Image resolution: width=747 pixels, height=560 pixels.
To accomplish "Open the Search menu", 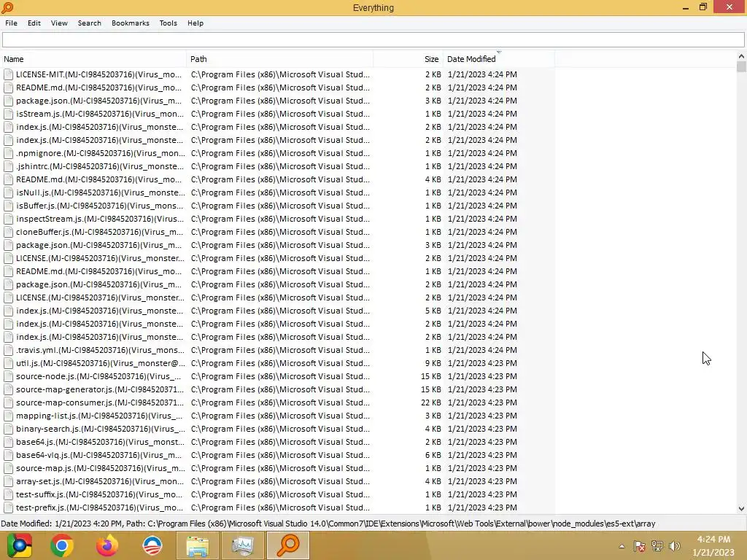I will click(x=90, y=23).
